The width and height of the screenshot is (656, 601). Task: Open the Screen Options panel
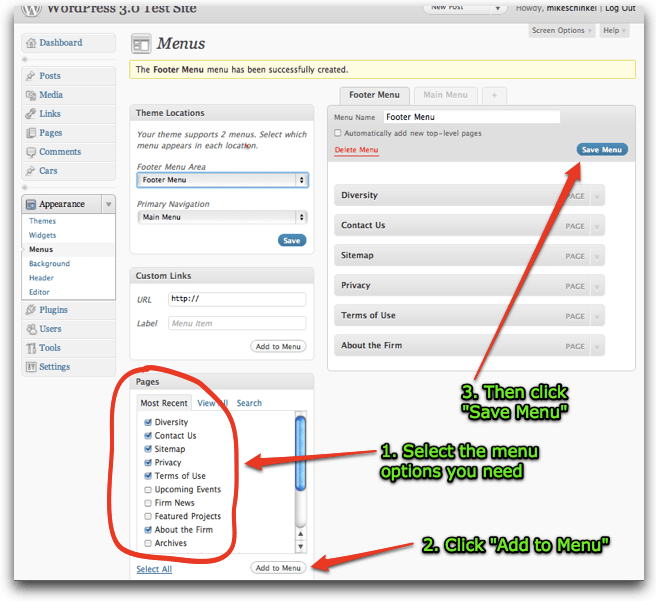[561, 31]
